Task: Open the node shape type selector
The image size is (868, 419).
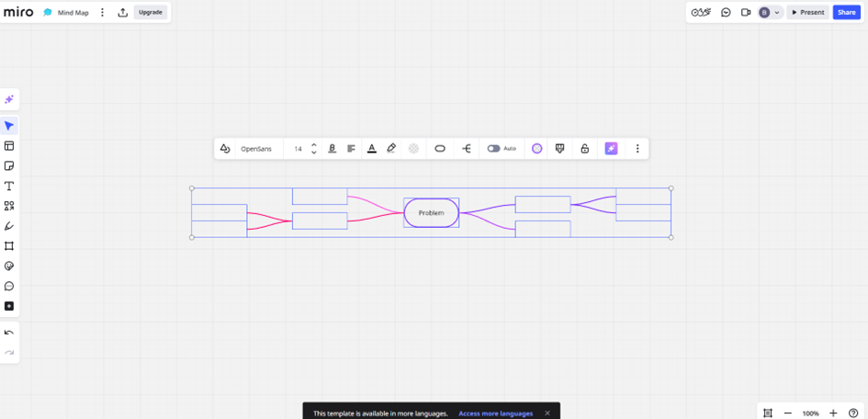Action: click(440, 149)
